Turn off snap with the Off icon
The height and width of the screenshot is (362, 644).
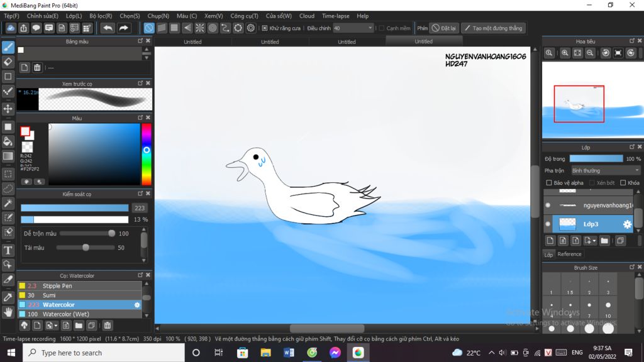pos(148,28)
